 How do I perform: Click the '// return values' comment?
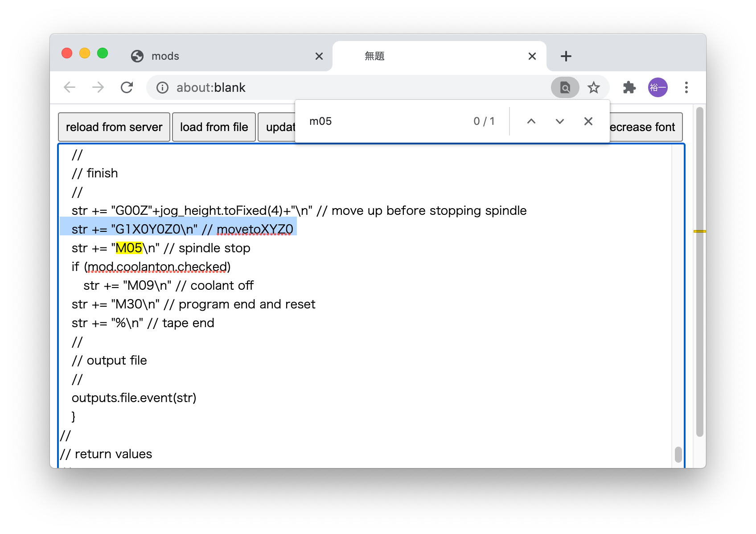[x=106, y=454]
